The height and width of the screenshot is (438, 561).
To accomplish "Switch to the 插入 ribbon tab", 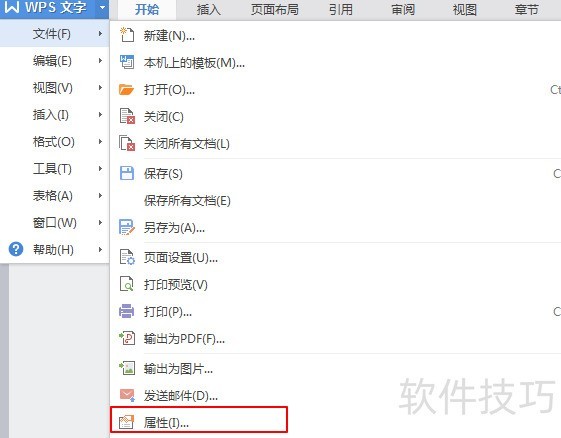I will click(x=209, y=10).
